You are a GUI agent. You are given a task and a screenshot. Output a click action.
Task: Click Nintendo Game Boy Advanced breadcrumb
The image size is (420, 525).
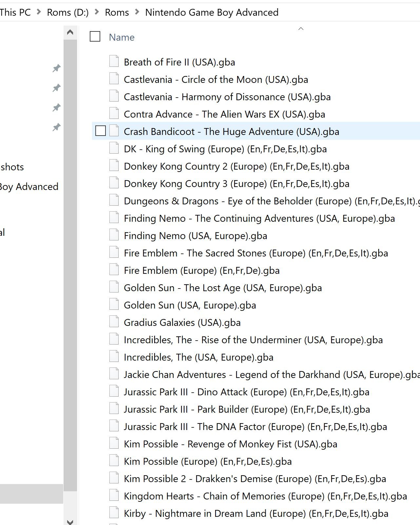(x=212, y=12)
